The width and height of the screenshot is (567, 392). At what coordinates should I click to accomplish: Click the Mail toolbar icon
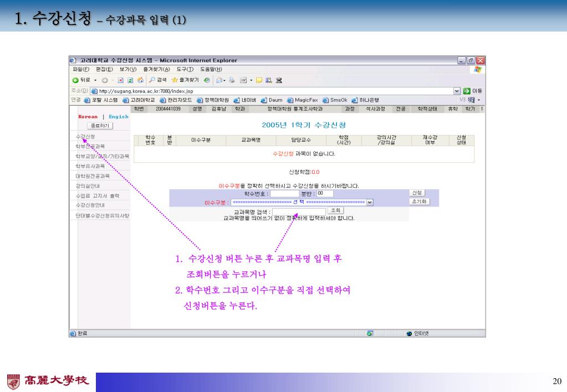pyautogui.click(x=219, y=80)
